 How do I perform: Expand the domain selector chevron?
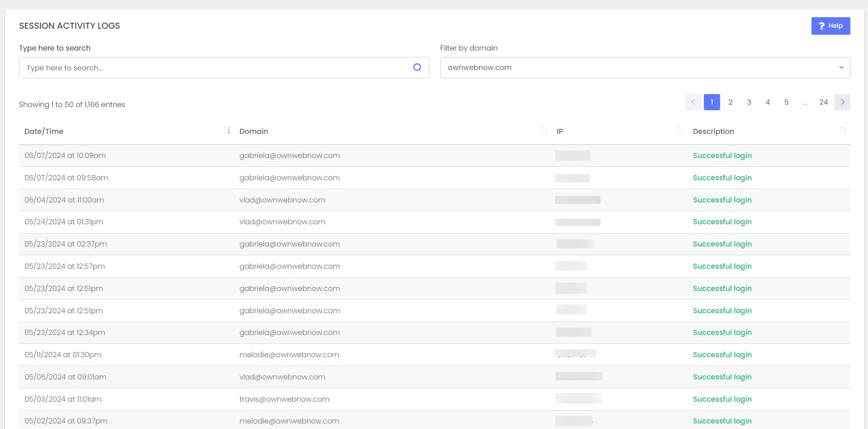[841, 68]
